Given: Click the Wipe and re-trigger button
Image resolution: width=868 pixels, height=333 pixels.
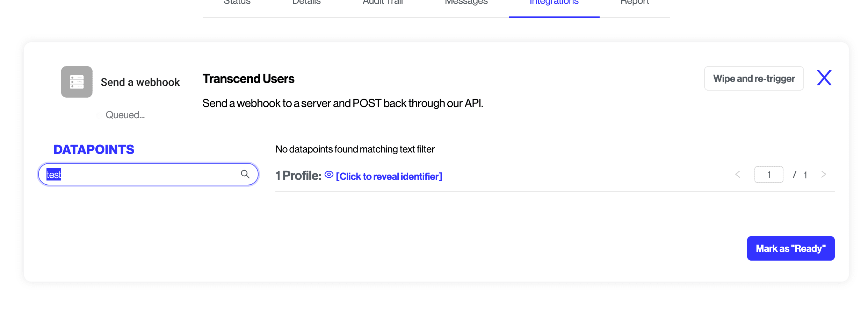Looking at the screenshot, I should [x=754, y=78].
